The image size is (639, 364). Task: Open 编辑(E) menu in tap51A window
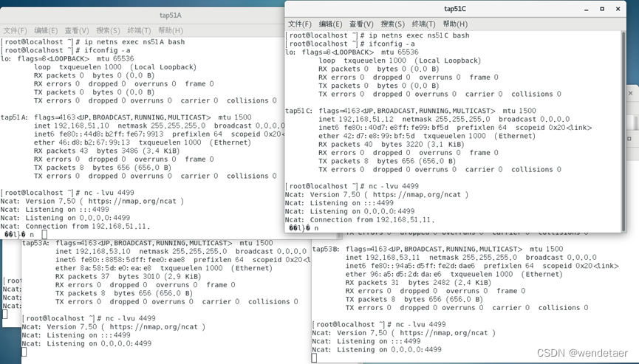click(46, 30)
